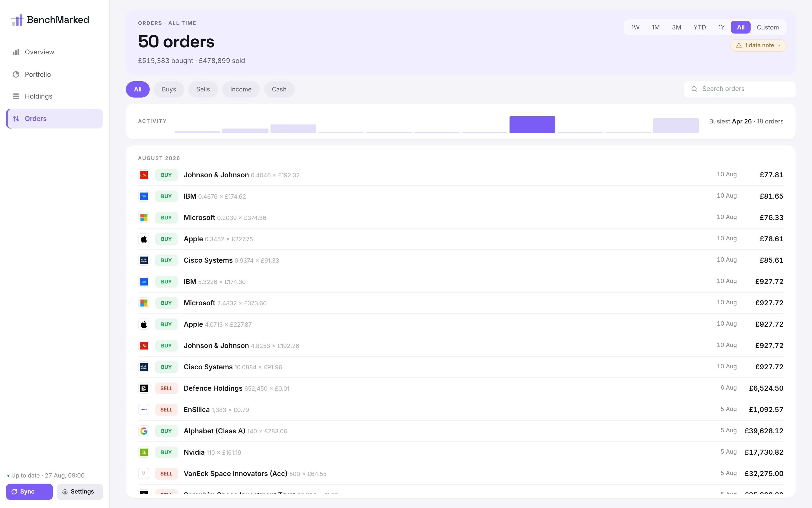This screenshot has width=812, height=508.
Task: Click Apple logo on the 4.0713 share order
Action: 144,324
